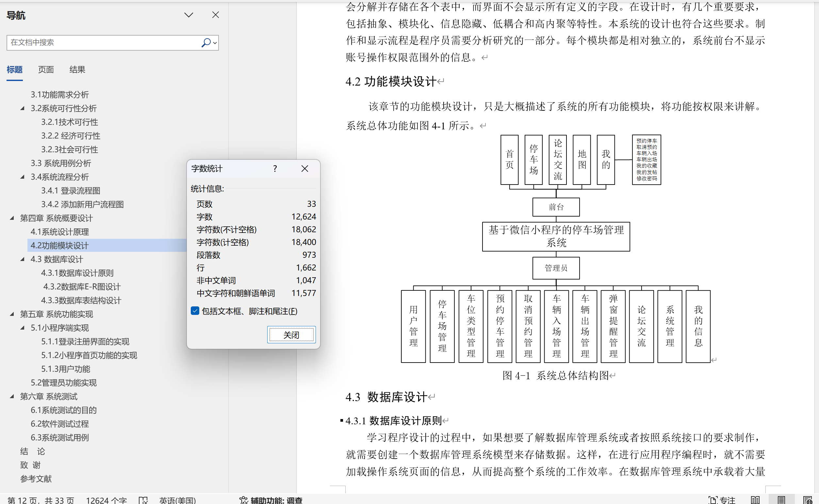Collapse the 5.1小程序端实现 node

click(x=22, y=328)
